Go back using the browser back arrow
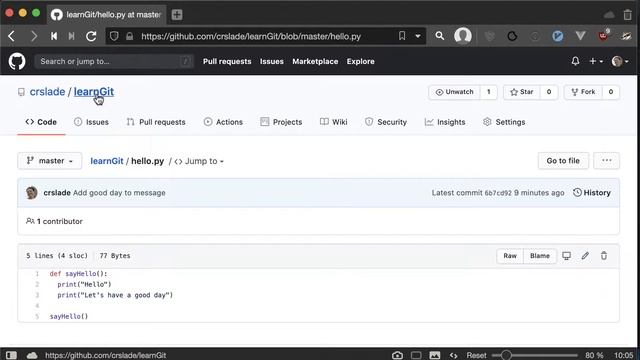The height and width of the screenshot is (360, 640). click(x=11, y=36)
